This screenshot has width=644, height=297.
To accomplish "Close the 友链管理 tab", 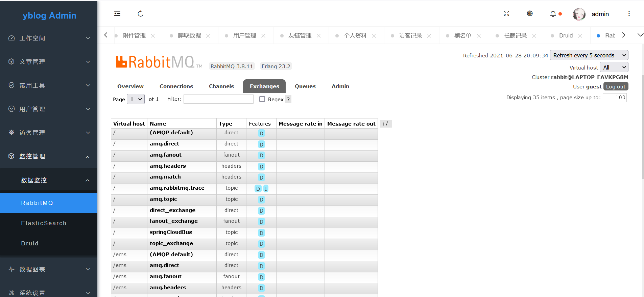I will point(318,36).
